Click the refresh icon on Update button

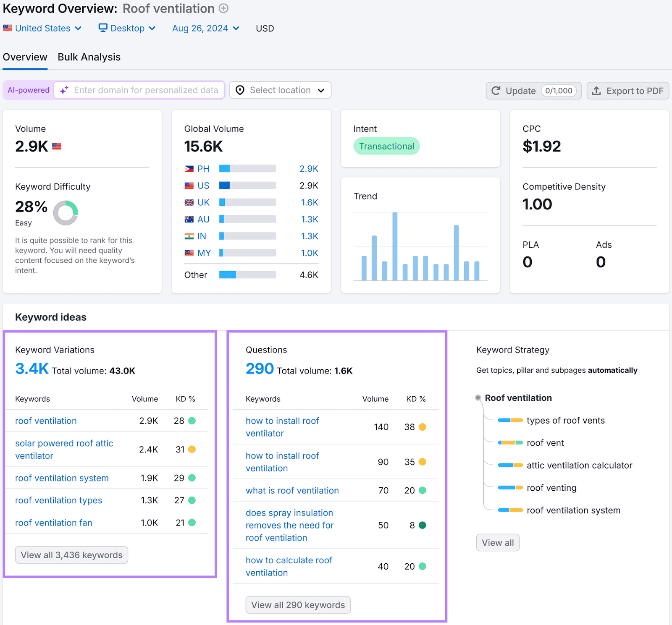[496, 91]
